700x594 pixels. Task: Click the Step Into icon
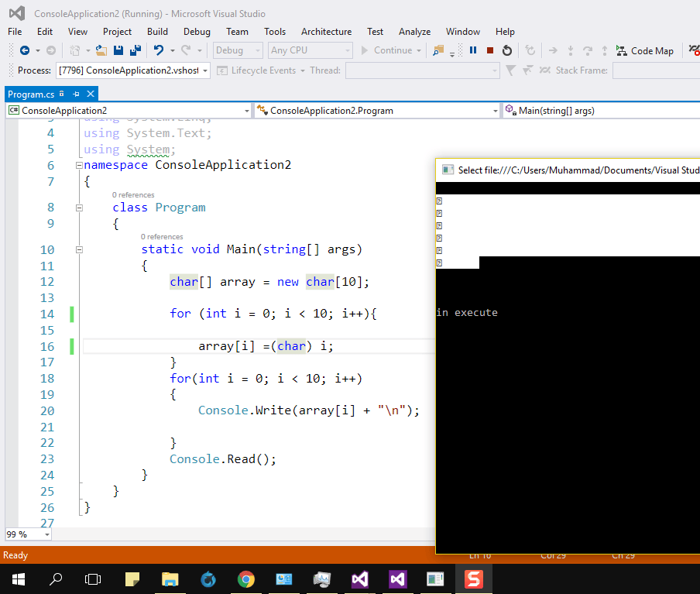pos(571,50)
